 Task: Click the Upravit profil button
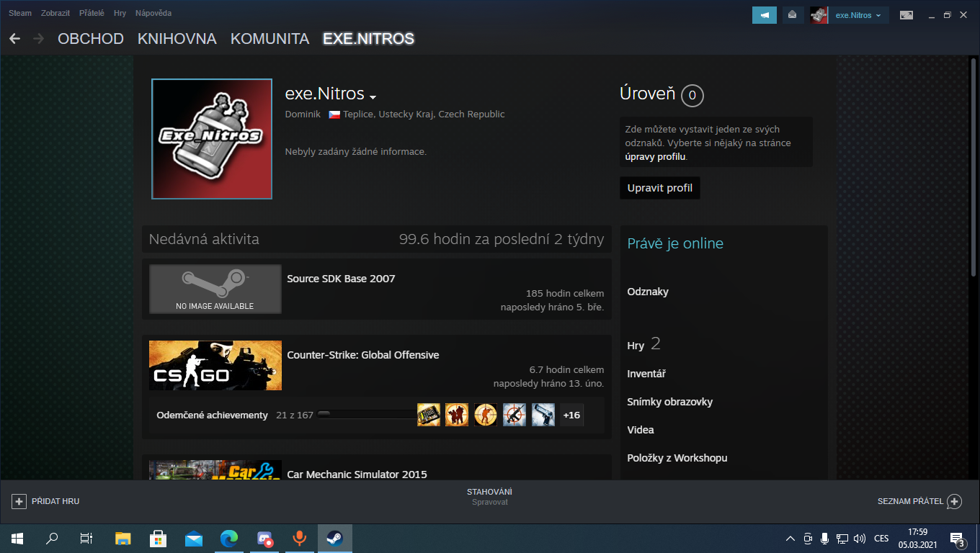[660, 188]
